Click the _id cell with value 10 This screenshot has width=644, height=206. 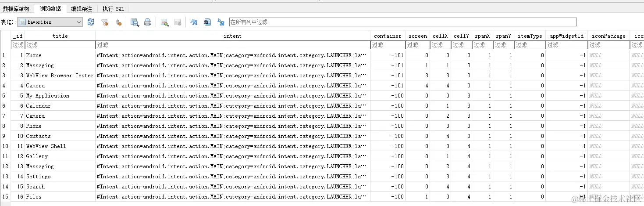pyautogui.click(x=18, y=136)
